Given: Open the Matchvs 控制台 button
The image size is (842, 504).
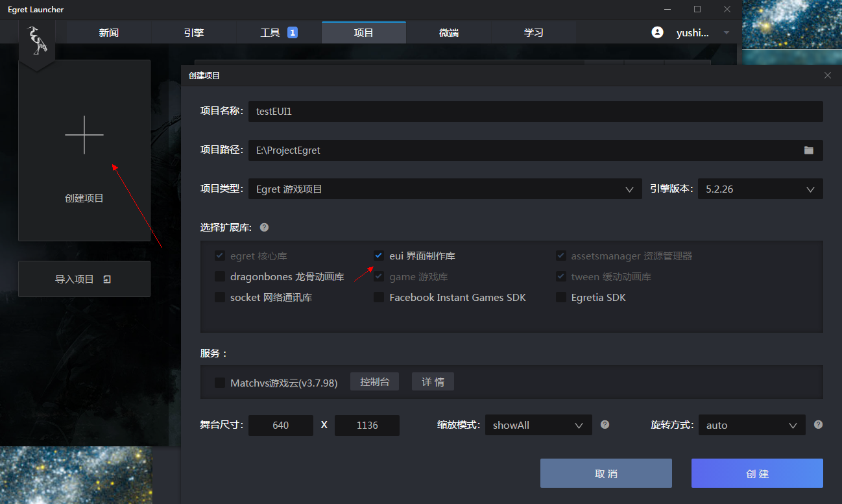Looking at the screenshot, I should 374,381.
